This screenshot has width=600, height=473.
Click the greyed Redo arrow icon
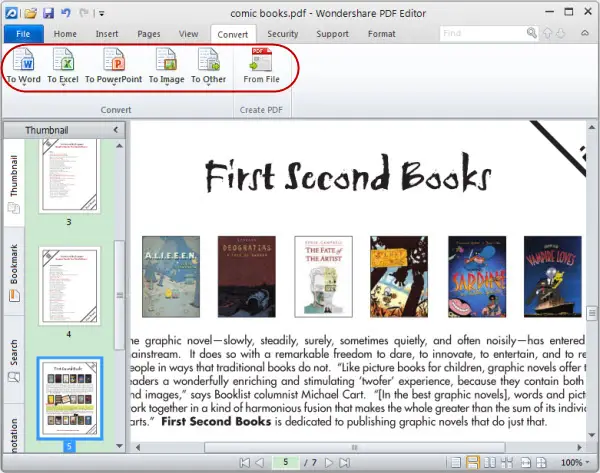tap(83, 13)
